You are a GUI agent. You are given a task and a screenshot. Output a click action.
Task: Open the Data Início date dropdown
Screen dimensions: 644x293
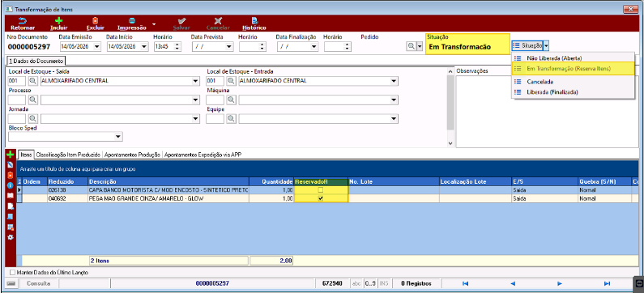[x=144, y=47]
